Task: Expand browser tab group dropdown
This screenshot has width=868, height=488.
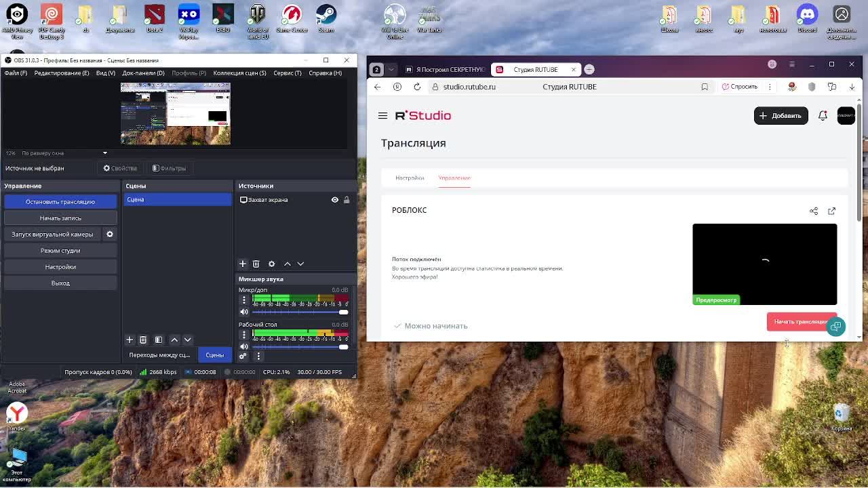Action: (x=391, y=70)
